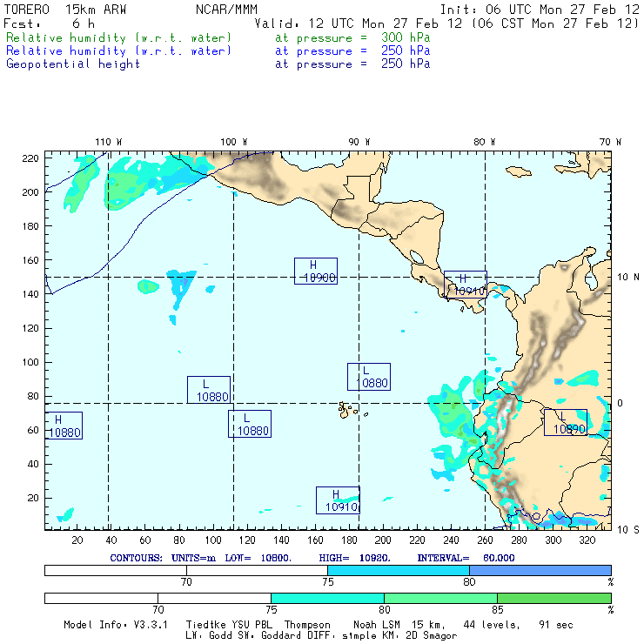644x644 pixels.
Task: Select the 'LOW= 10800.' contour value
Action: click(x=258, y=558)
